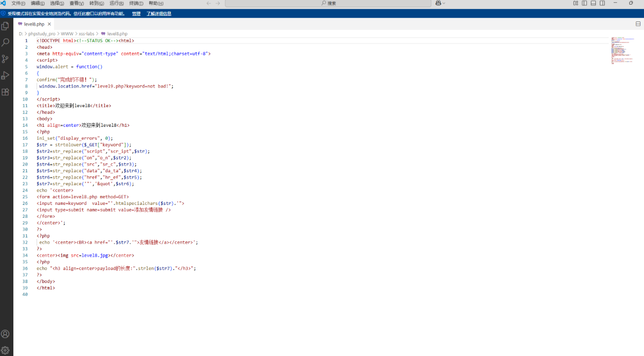Toggle the secondary side bar
This screenshot has width=644, height=356.
[602, 3]
